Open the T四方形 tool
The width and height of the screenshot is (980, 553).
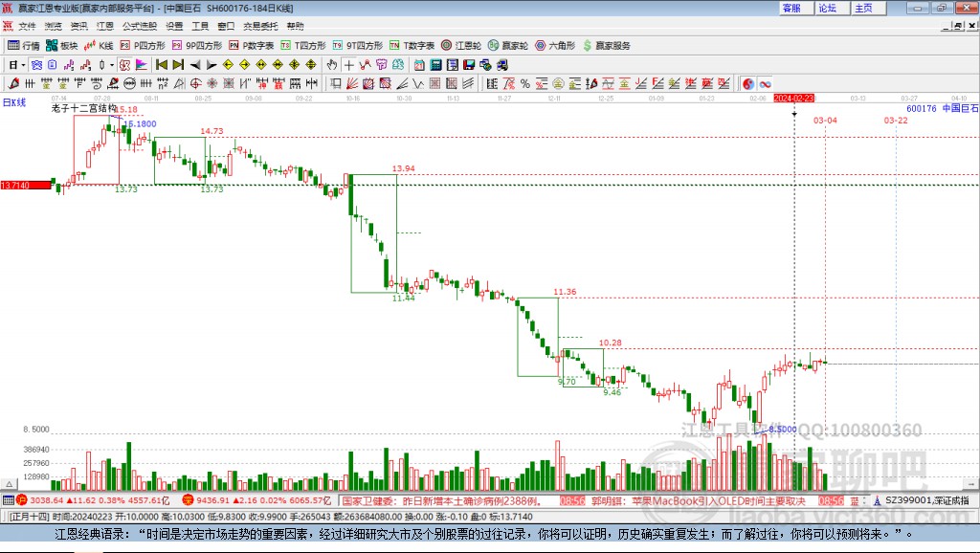(303, 46)
